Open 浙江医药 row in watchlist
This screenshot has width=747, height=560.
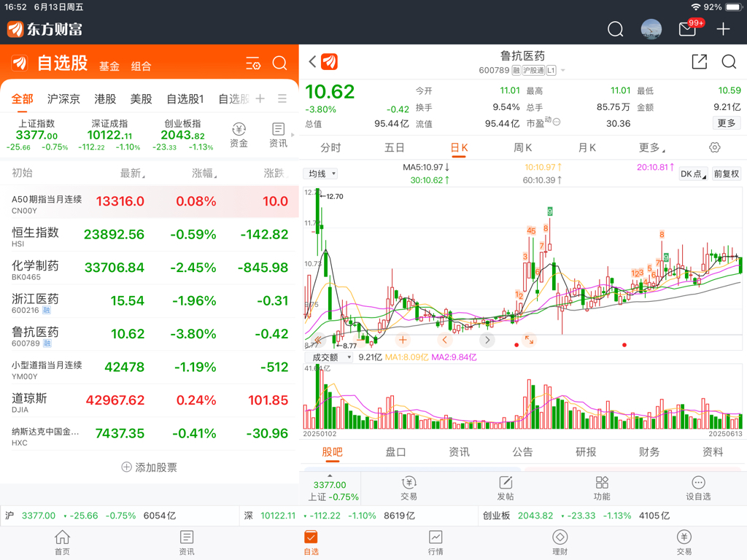pos(149,301)
